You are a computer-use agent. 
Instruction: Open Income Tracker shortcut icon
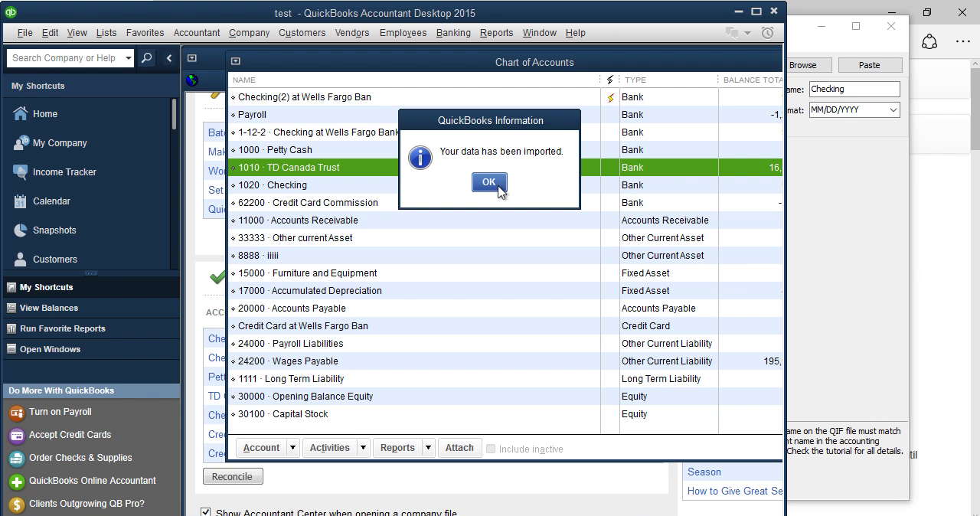21,172
